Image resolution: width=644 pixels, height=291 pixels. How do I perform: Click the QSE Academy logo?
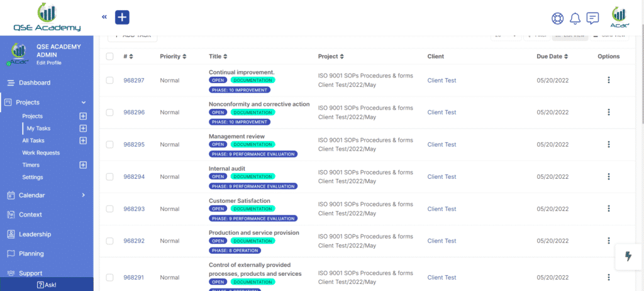[47, 17]
